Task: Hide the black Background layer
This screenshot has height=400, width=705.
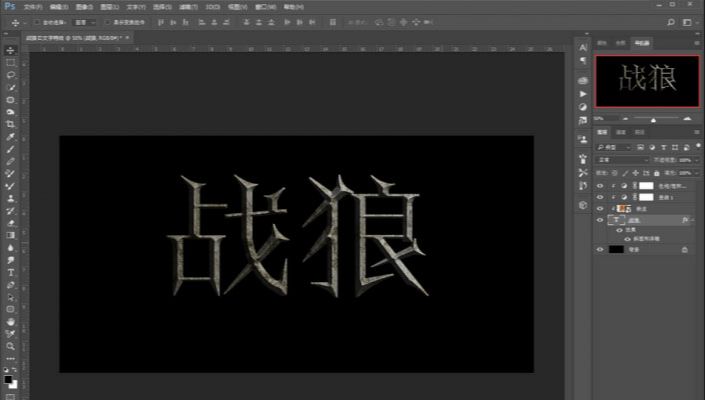Action: click(x=600, y=249)
